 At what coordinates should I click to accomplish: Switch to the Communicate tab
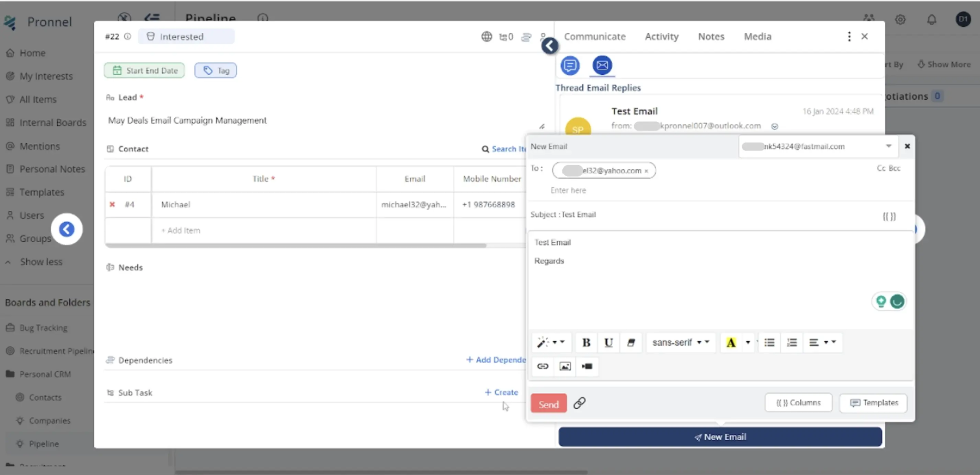tap(595, 36)
